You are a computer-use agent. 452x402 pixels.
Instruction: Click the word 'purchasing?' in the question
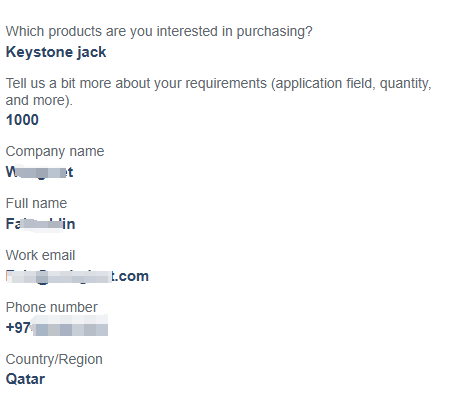275,32
